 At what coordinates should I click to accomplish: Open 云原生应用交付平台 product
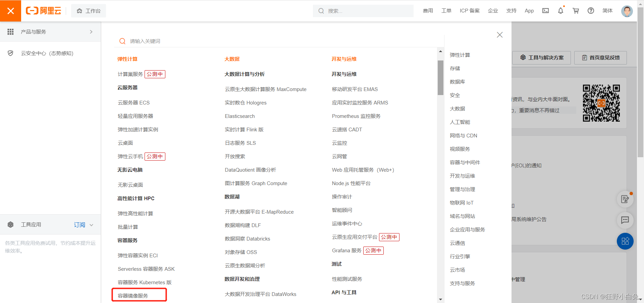(x=355, y=237)
